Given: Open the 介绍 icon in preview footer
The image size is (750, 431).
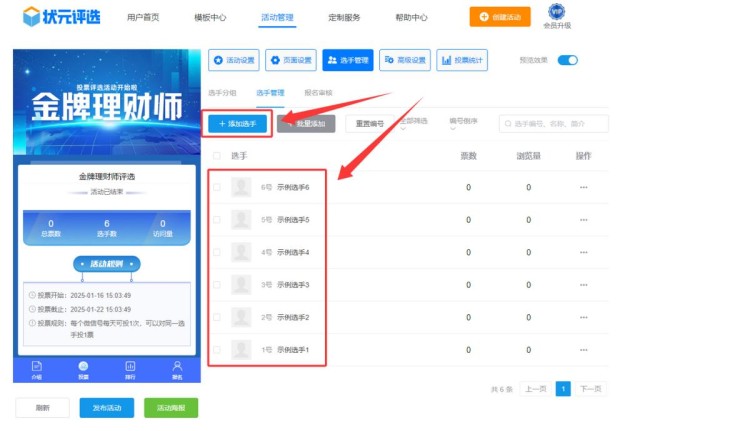Looking at the screenshot, I should (37, 369).
